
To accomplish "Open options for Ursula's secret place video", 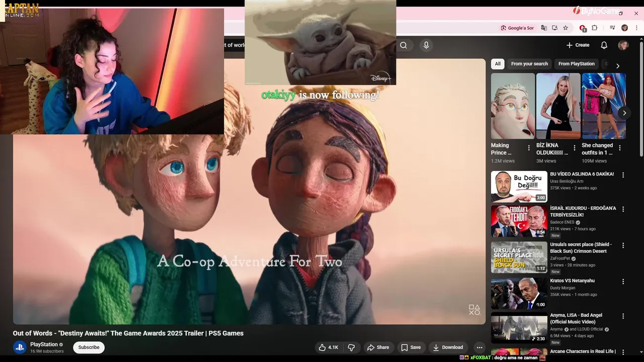I will pos(623,245).
